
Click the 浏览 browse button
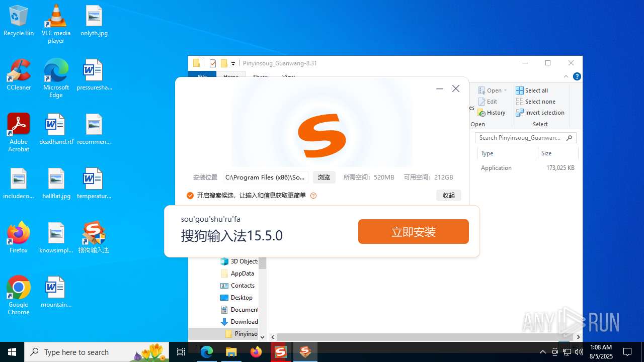tap(324, 177)
